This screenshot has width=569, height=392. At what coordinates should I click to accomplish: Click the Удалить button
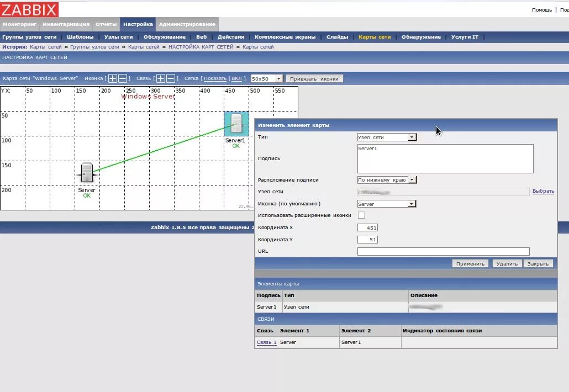(507, 263)
